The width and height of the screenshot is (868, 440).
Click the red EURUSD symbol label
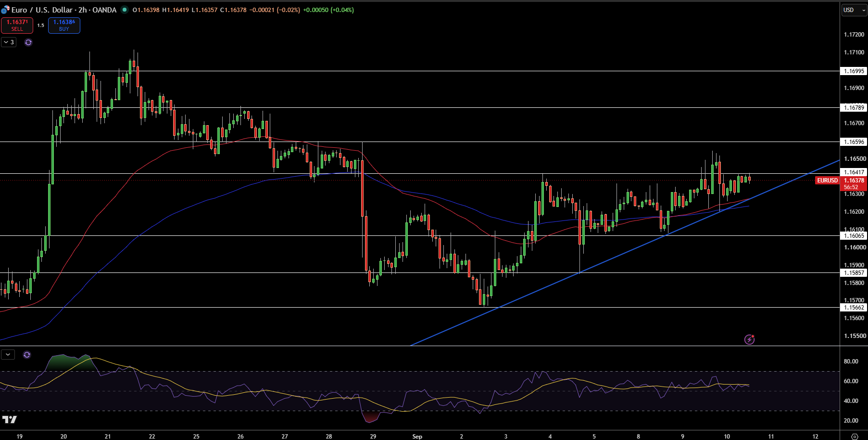(x=827, y=181)
